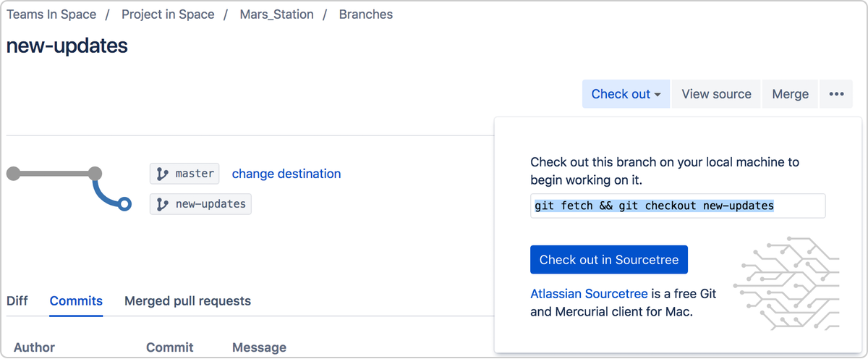Screen dimensions: 868x359
Task: Click the Merge button
Action: [x=790, y=94]
